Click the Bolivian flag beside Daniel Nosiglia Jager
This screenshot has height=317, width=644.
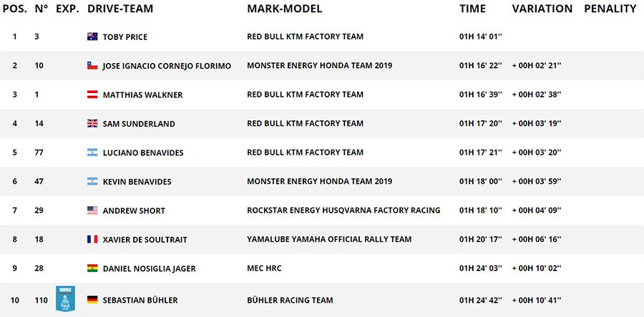92,268
